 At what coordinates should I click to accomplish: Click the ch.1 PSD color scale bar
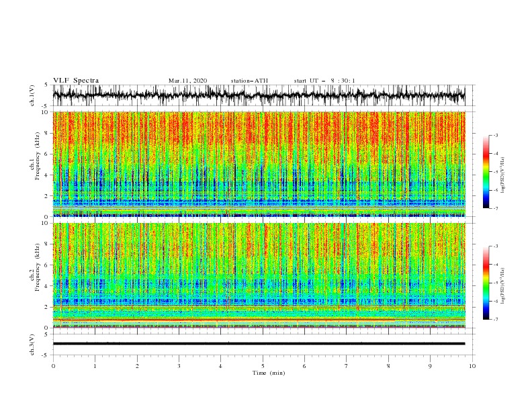[x=486, y=172]
